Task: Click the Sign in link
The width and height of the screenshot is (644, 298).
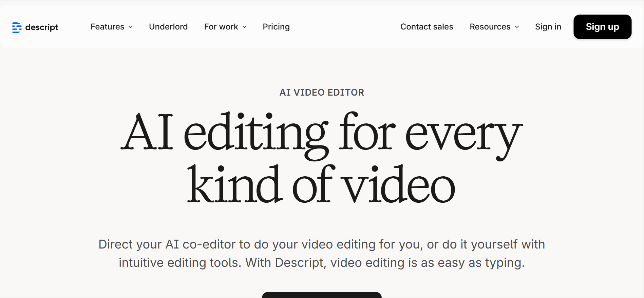Action: coord(548,27)
